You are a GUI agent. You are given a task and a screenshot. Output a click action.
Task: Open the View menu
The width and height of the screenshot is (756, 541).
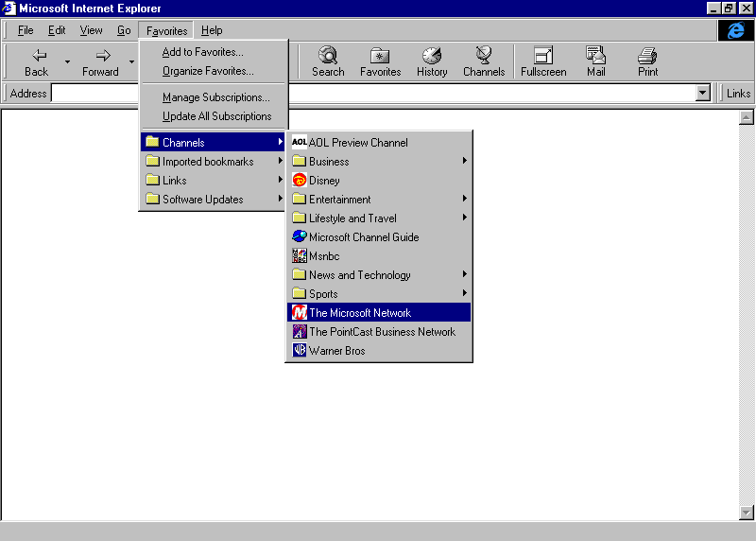coord(91,30)
